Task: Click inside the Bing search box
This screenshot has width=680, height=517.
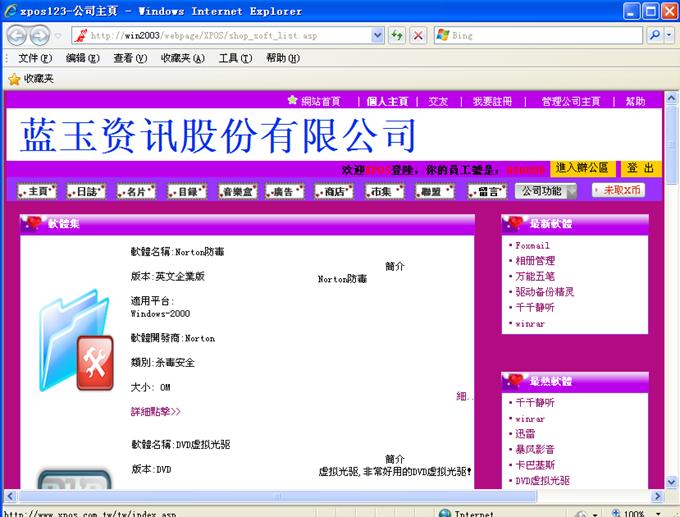Action: [540, 35]
